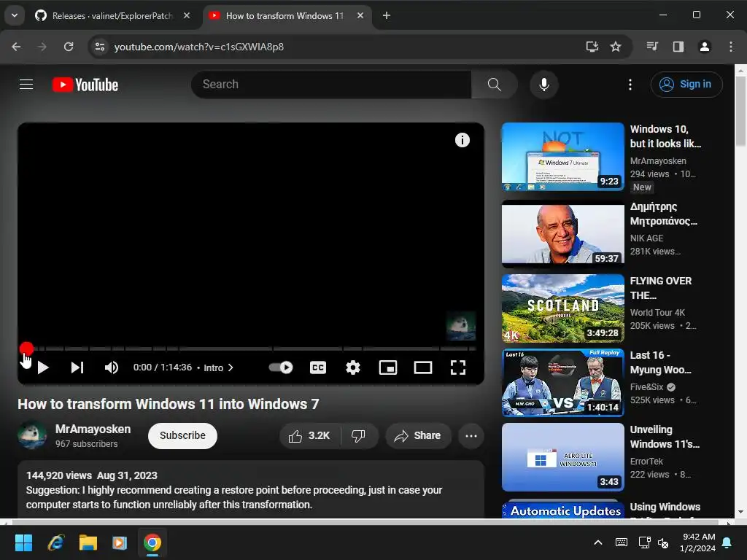Image resolution: width=747 pixels, height=560 pixels.
Task: Open Windows 10 looks like video thumbnail
Action: click(x=562, y=157)
